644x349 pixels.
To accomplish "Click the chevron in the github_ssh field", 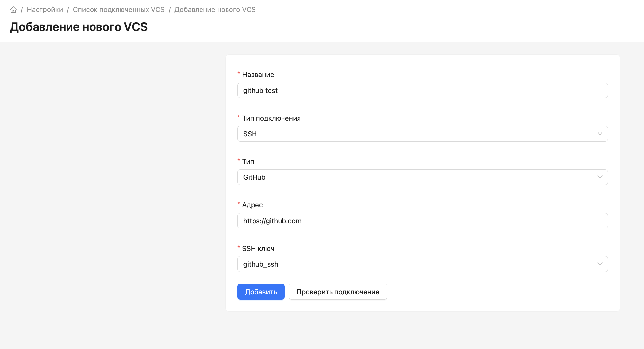I will pyautogui.click(x=600, y=264).
